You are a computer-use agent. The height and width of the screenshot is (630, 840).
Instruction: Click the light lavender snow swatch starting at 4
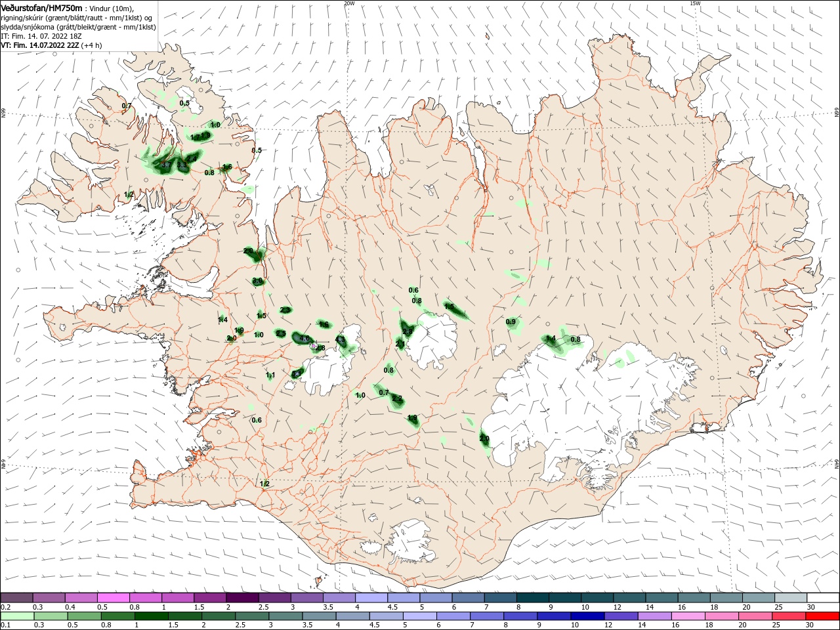[x=371, y=598]
